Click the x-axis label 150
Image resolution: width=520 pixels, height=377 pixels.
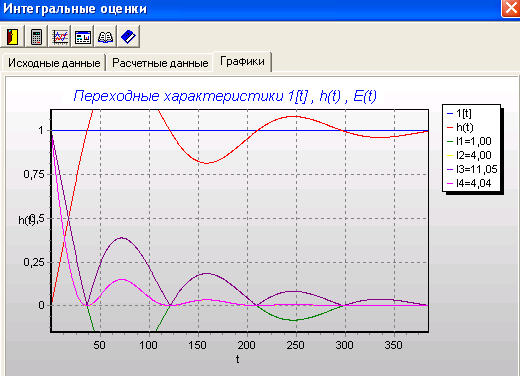click(197, 345)
